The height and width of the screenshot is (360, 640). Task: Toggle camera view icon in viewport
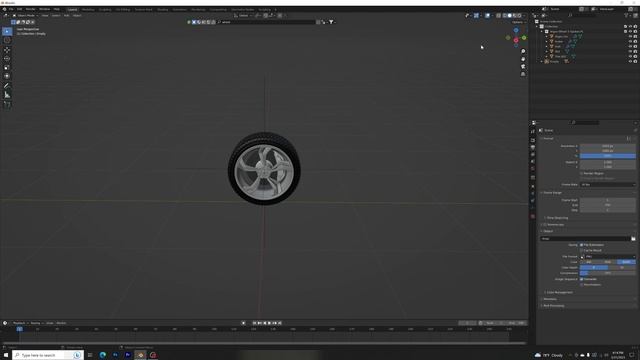[x=523, y=67]
